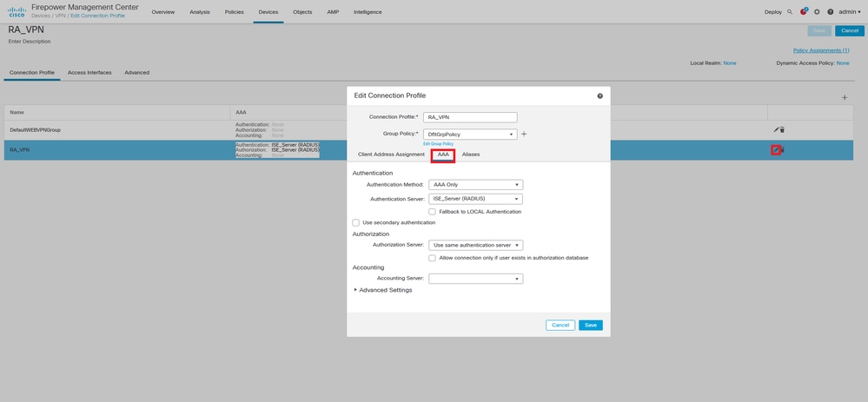Select the DefaultWEBVPNGroup row name
This screenshot has height=402, width=868.
point(36,130)
